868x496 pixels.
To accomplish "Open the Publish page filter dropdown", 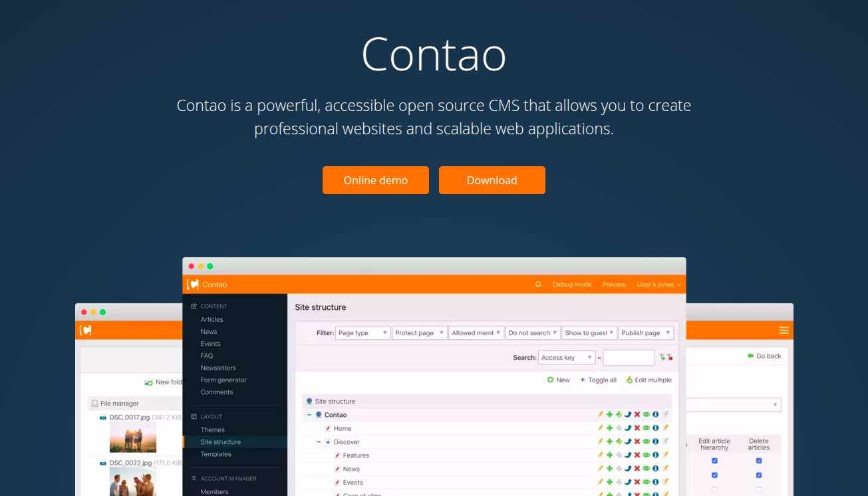I will click(646, 333).
